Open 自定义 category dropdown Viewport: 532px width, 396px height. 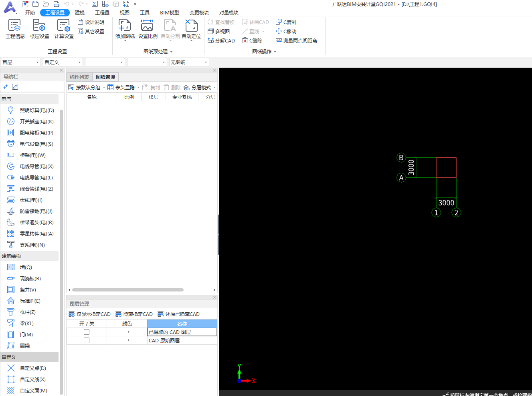(x=63, y=62)
